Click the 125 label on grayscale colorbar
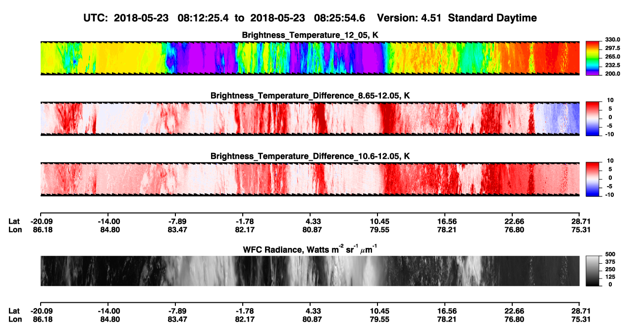The image size is (644, 330). [610, 277]
